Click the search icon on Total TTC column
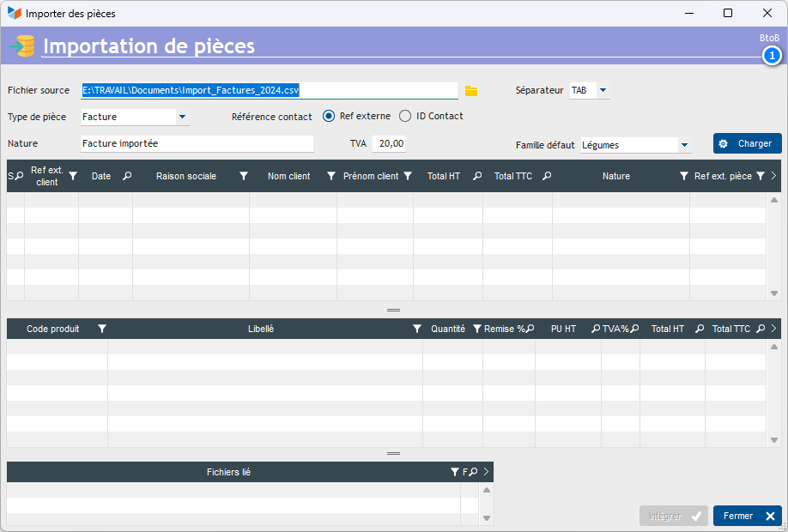788x532 pixels. [x=547, y=176]
